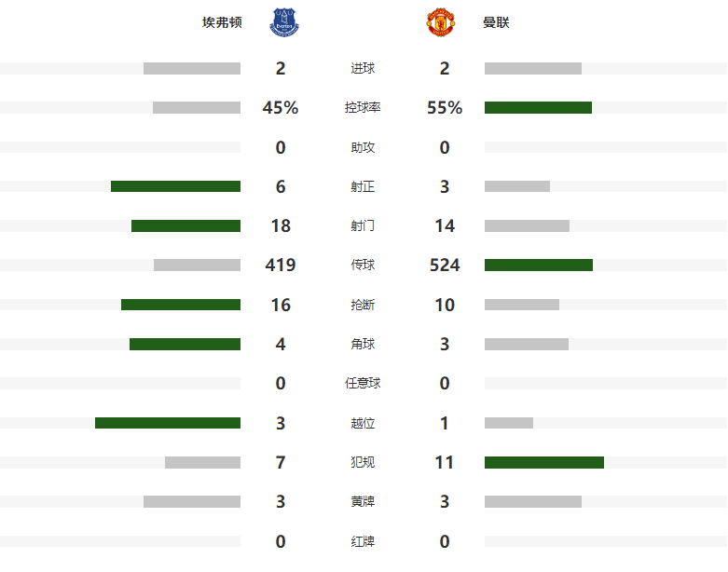Click Everton's green shots-on-target bar

[175, 186]
